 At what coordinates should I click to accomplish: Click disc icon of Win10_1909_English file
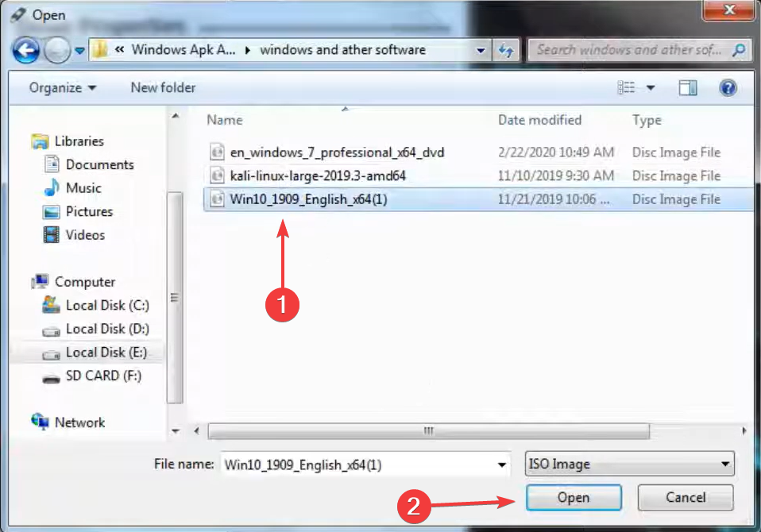[217, 199]
